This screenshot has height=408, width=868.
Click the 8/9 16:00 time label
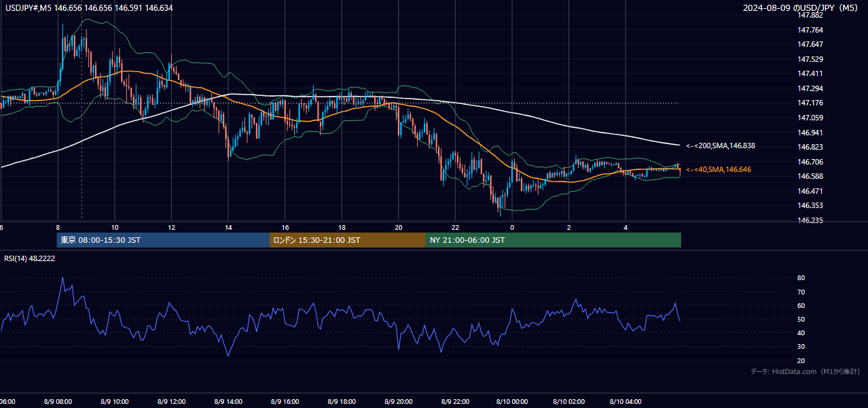pyautogui.click(x=285, y=402)
